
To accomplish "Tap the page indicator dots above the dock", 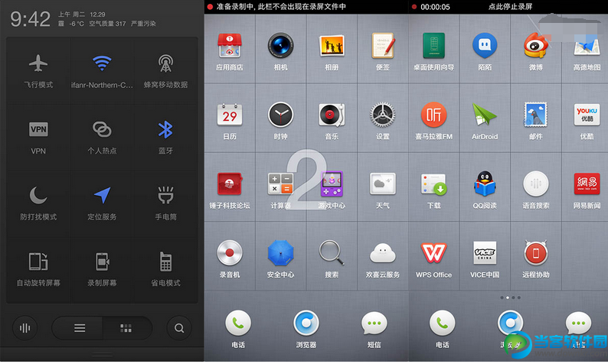I will [x=510, y=297].
